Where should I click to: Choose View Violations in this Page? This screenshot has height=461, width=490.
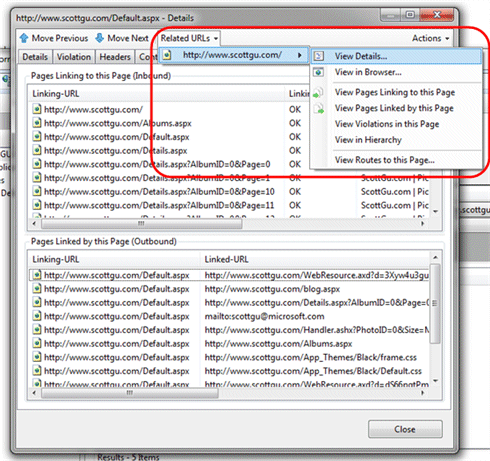pyautogui.click(x=387, y=124)
